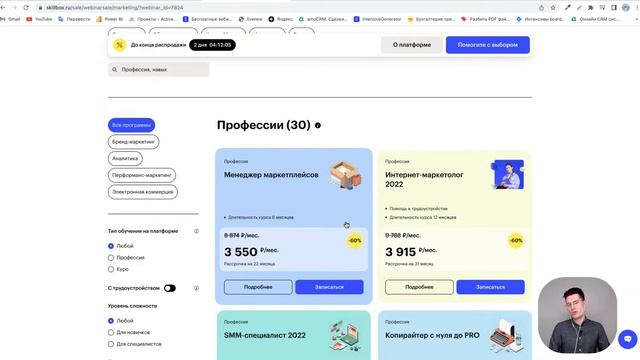Open the Разбить PDF bookmark
Screen dimensions: 640x360
point(485,19)
